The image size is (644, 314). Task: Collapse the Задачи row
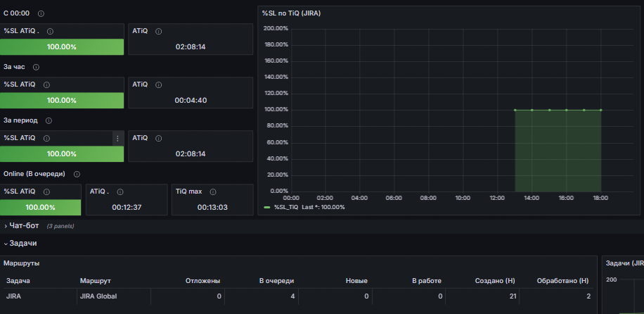[x=23, y=243]
